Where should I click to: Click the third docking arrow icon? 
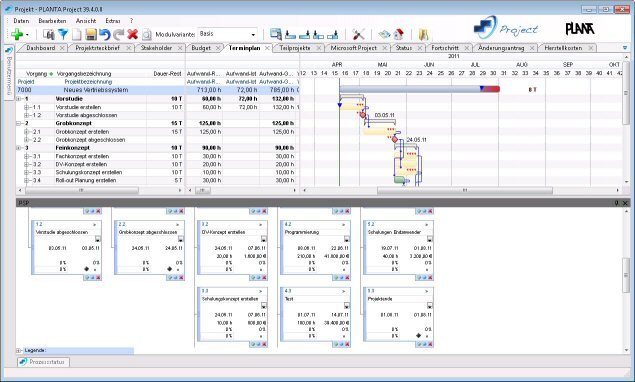(x=318, y=35)
